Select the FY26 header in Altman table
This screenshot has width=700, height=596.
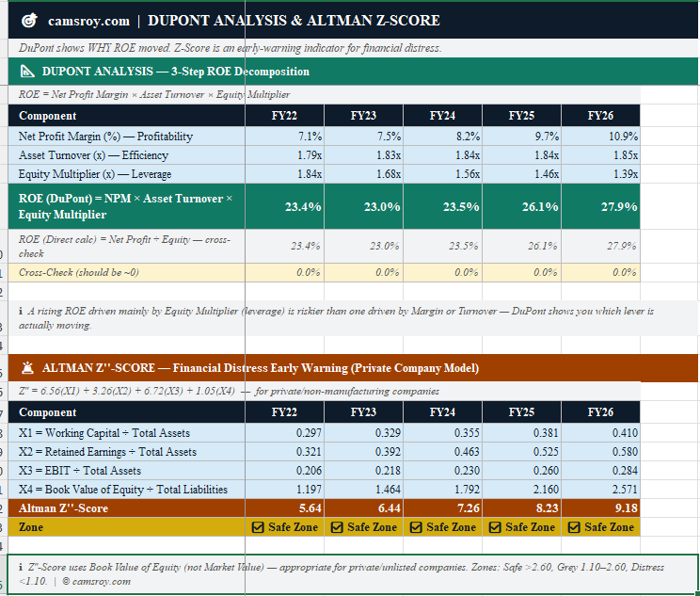click(600, 412)
